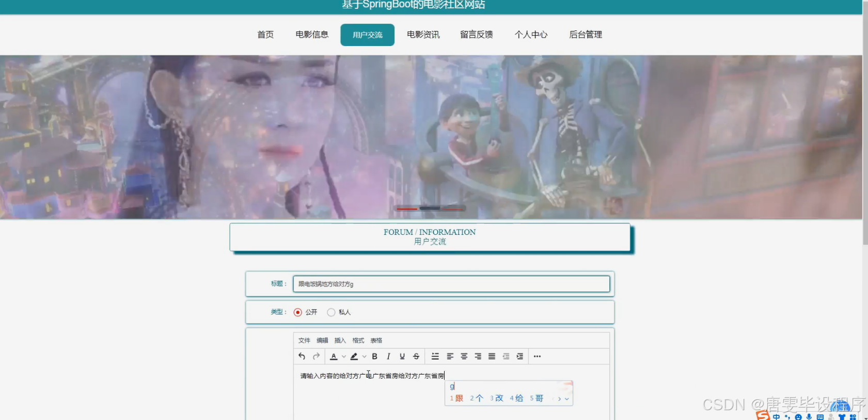
Task: Choose IME candidate 5 哥
Action: pos(537,398)
